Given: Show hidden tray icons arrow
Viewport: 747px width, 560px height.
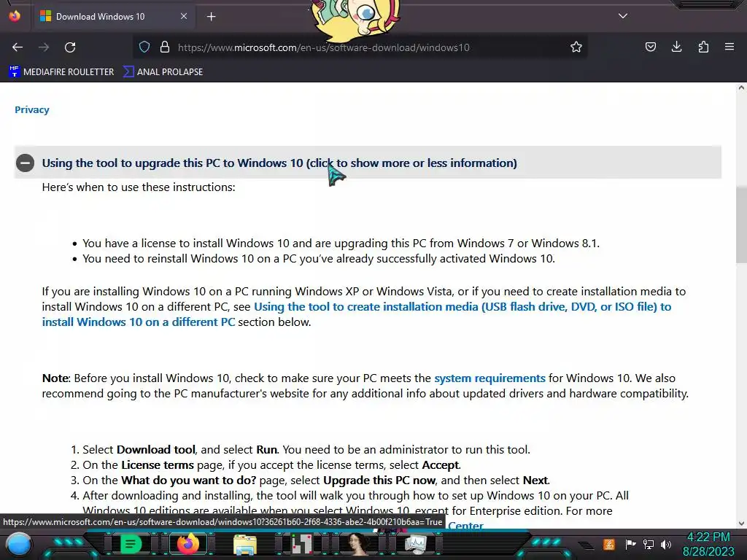Looking at the screenshot, I should coord(587,545).
